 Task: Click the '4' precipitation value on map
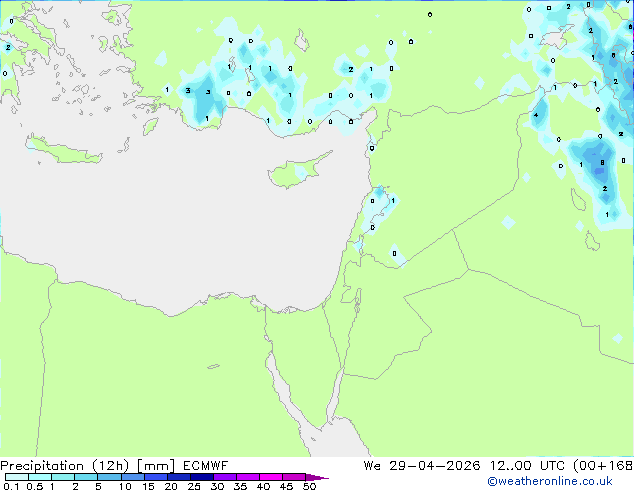(x=536, y=115)
